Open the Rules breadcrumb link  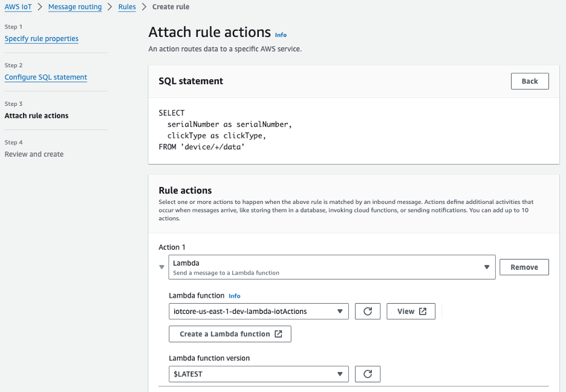126,7
